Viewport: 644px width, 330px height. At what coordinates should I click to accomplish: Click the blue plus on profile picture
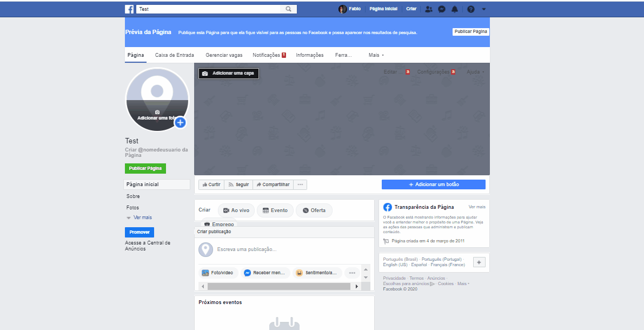181,123
